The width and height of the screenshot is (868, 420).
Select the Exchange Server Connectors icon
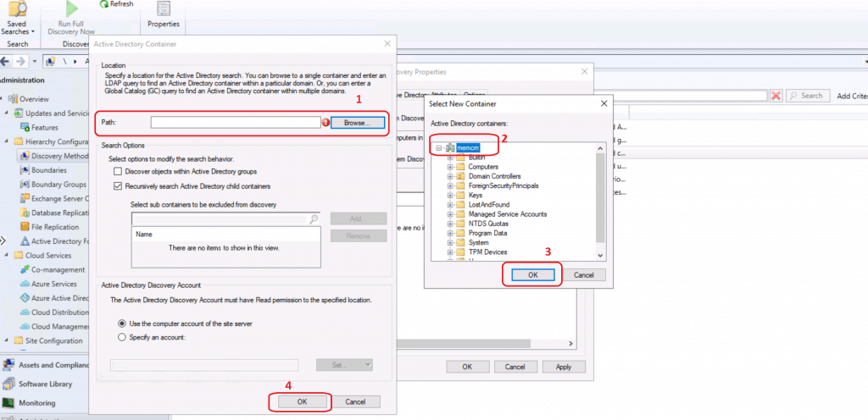(x=25, y=199)
